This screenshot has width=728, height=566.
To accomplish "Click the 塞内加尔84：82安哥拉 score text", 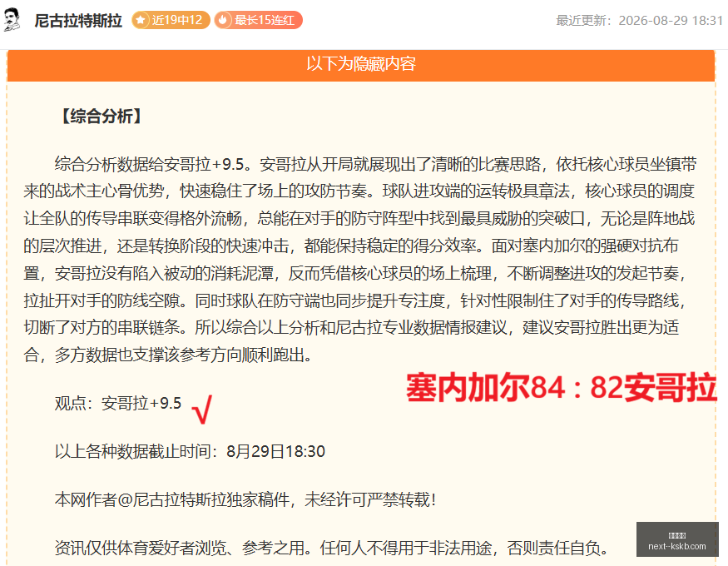I will (x=562, y=387).
